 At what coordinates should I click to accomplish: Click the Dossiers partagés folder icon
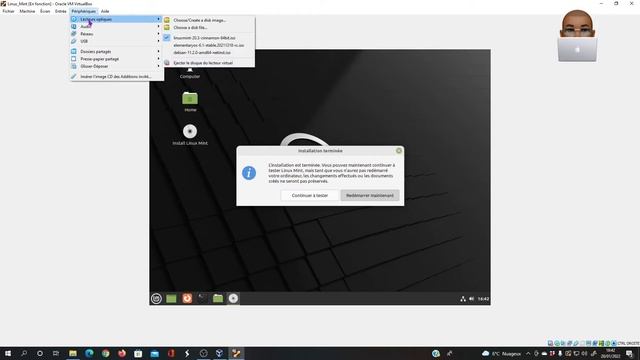tap(74, 51)
